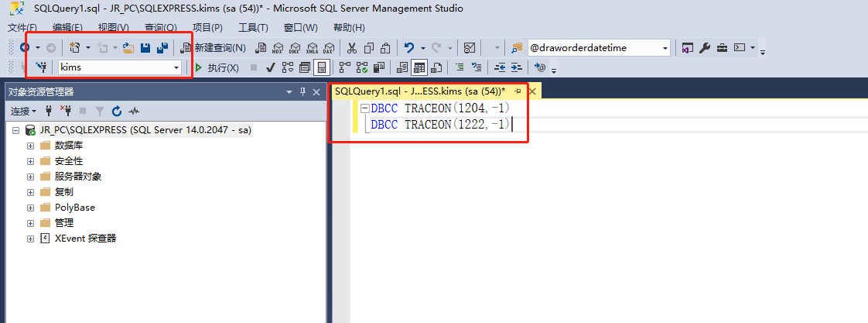Open the kims database dropdown
Image resolution: width=868 pixels, height=323 pixels.
176,67
